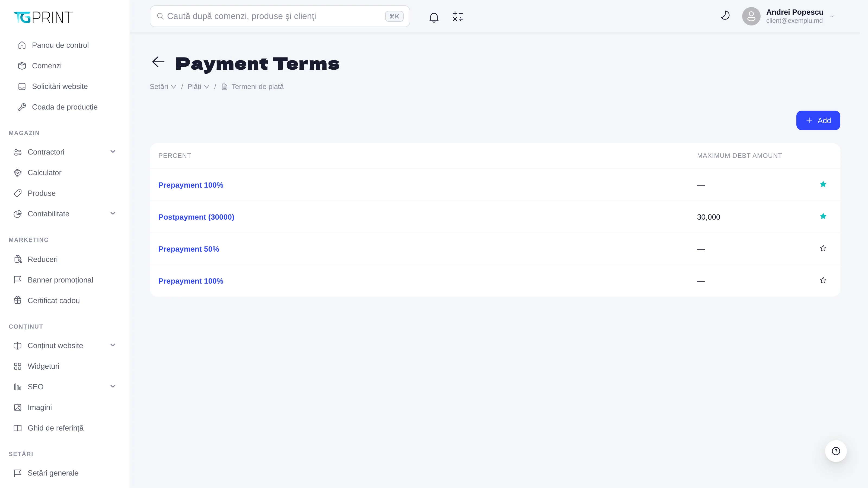This screenshot has width=868, height=488.
Task: Click the Certificat cadou gift icon
Action: tap(18, 300)
